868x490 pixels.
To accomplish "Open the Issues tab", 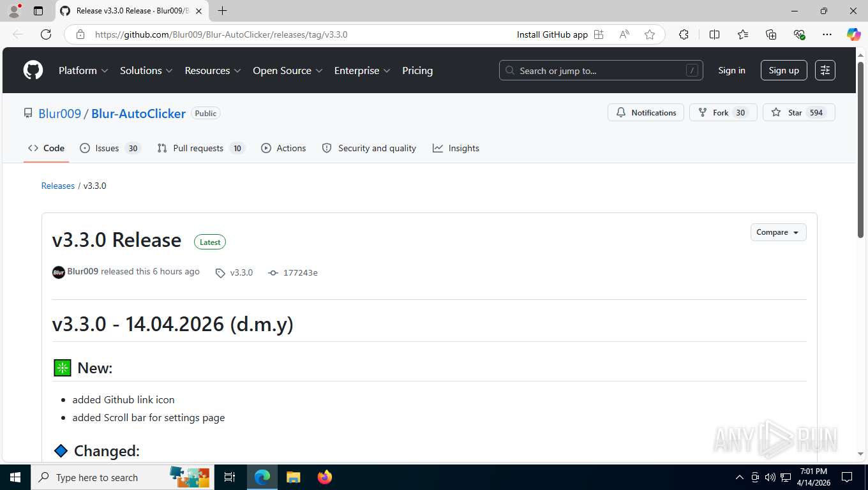I will tap(110, 148).
